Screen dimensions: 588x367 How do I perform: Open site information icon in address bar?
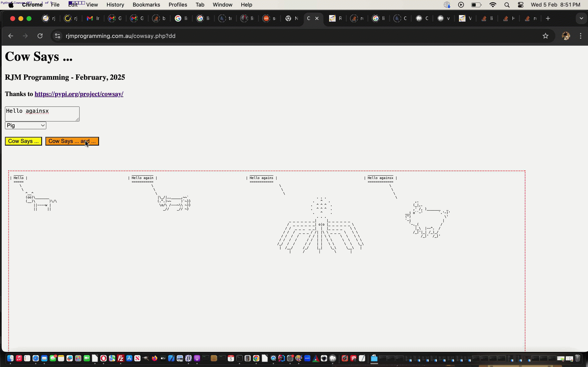point(58,36)
